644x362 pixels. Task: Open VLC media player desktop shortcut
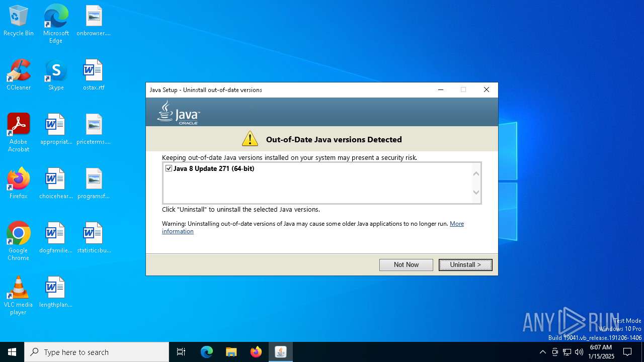coord(19,296)
